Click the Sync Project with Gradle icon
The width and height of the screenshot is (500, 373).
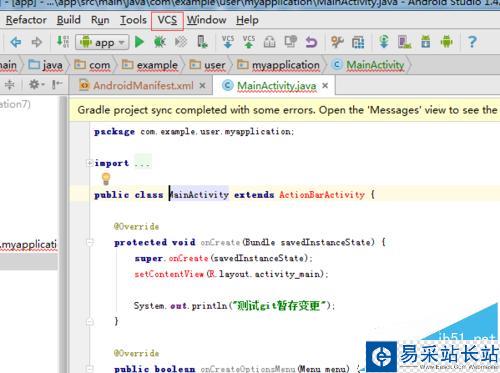(x=384, y=42)
